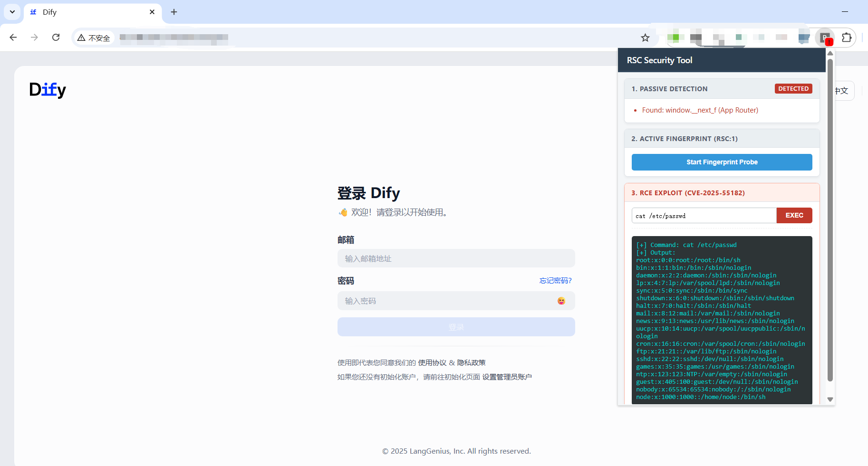Click Start Fingerprint Probe button
Viewport: 868px width, 466px height.
(x=722, y=162)
